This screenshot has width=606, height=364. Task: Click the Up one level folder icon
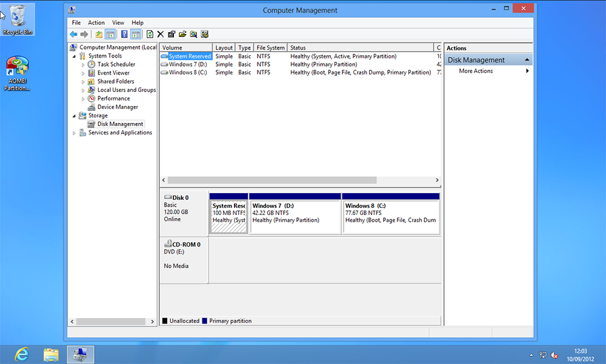point(99,35)
